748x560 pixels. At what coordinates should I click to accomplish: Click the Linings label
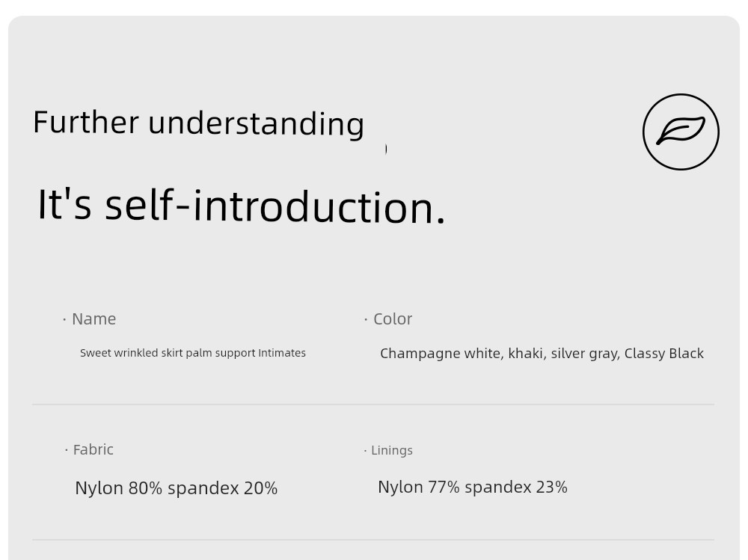pyautogui.click(x=392, y=450)
